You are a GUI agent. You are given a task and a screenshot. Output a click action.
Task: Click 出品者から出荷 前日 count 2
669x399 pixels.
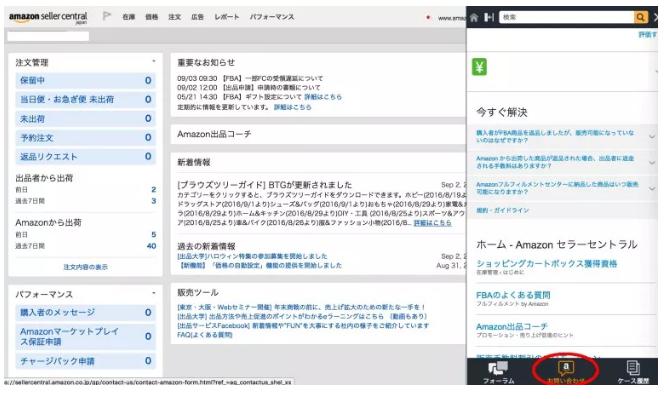[x=154, y=189]
